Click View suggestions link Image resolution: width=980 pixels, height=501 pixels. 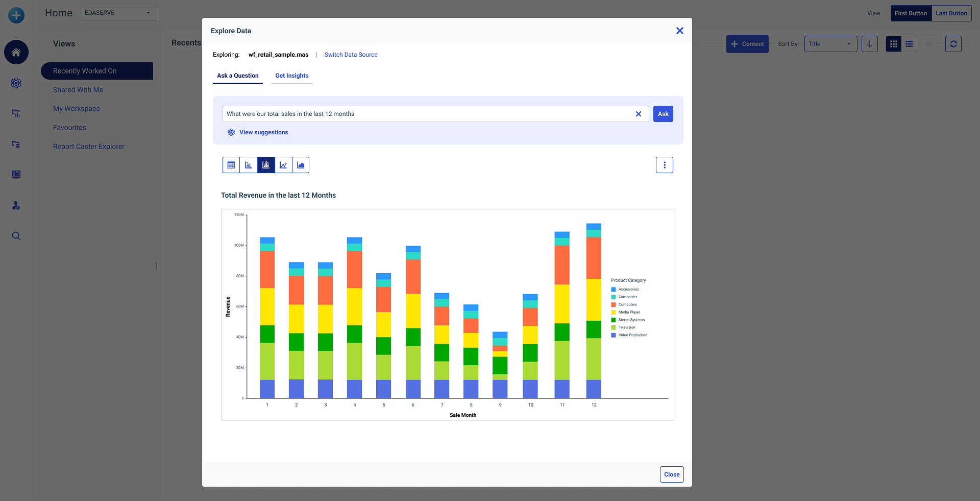coord(264,132)
